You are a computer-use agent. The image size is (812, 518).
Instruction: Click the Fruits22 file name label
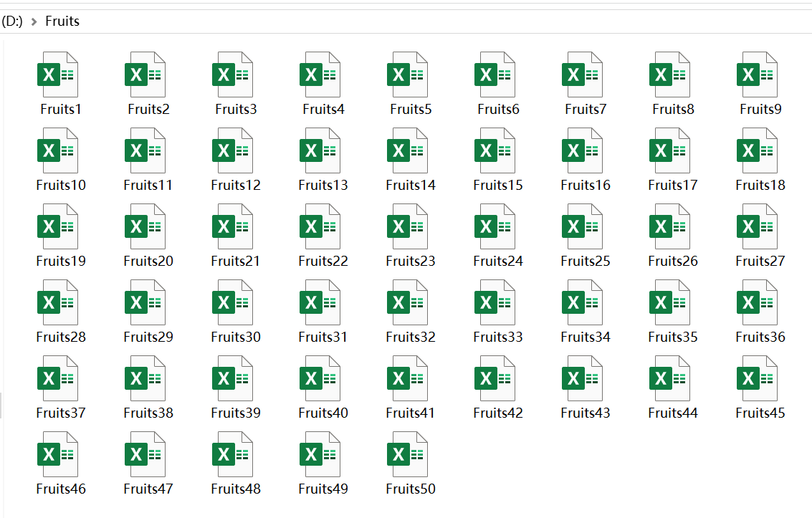point(323,262)
